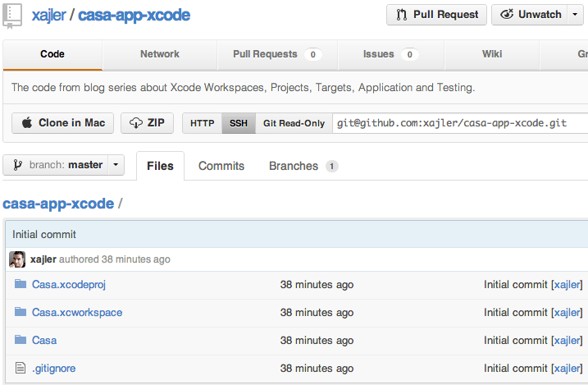Select the SSH clone URL option
Image resolution: width=588 pixels, height=385 pixels.
[239, 123]
